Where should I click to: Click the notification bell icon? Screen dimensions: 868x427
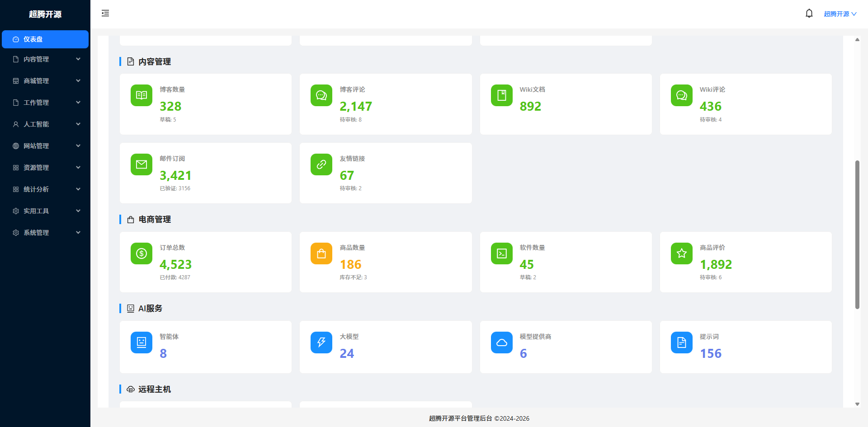[x=809, y=14]
